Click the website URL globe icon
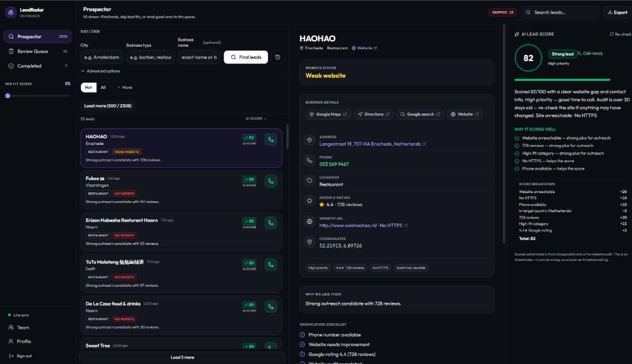632x364 pixels. tap(310, 221)
